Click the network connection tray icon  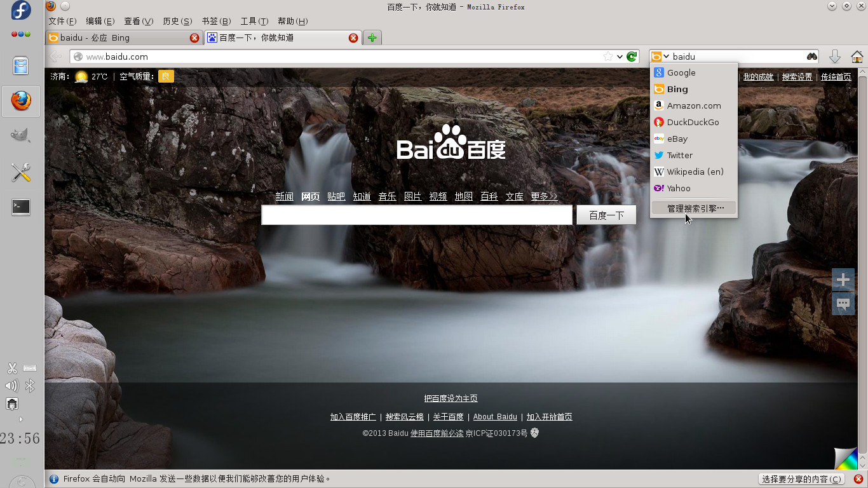(12, 404)
